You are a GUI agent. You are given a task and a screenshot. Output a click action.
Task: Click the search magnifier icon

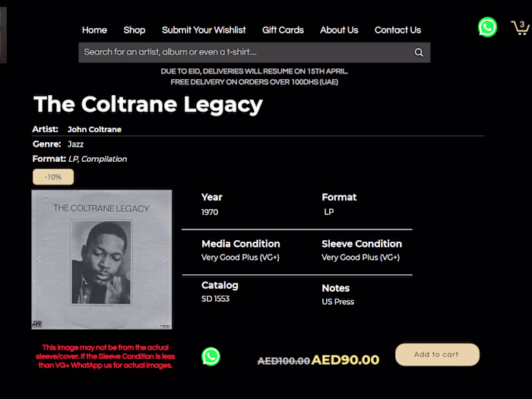(419, 52)
